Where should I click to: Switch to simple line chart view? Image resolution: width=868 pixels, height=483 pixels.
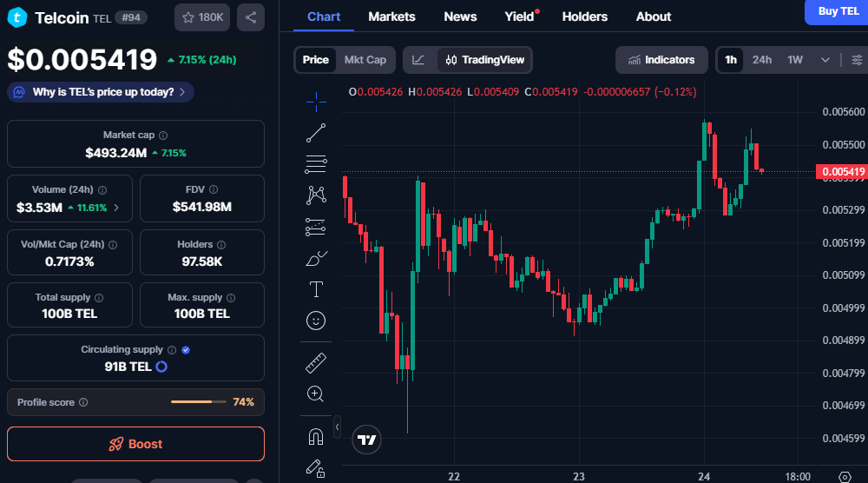418,60
